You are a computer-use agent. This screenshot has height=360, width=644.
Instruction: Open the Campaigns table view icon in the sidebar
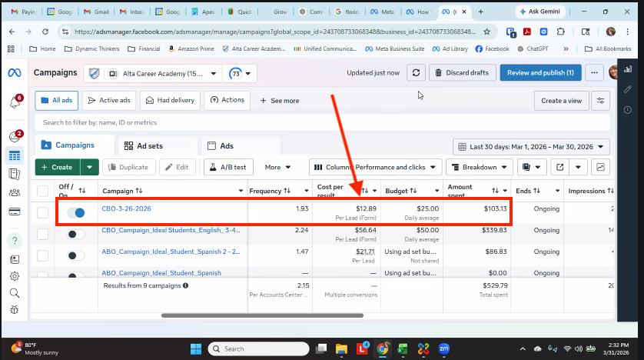pyautogui.click(x=15, y=155)
